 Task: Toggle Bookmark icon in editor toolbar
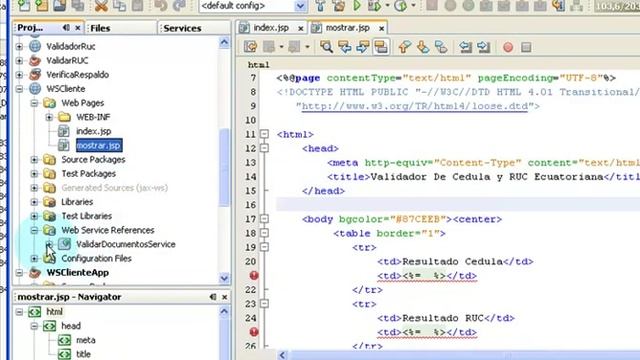[441, 47]
